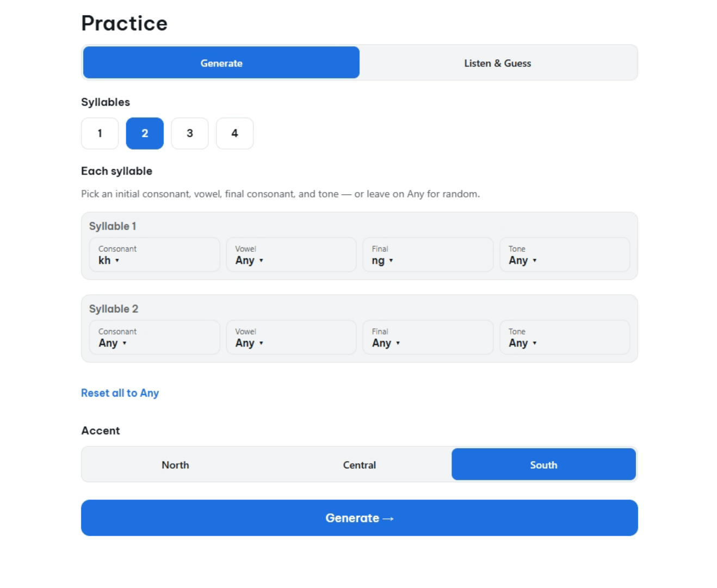Click the Syllable 1 panel heading
The image size is (717, 588).
pos(113,226)
